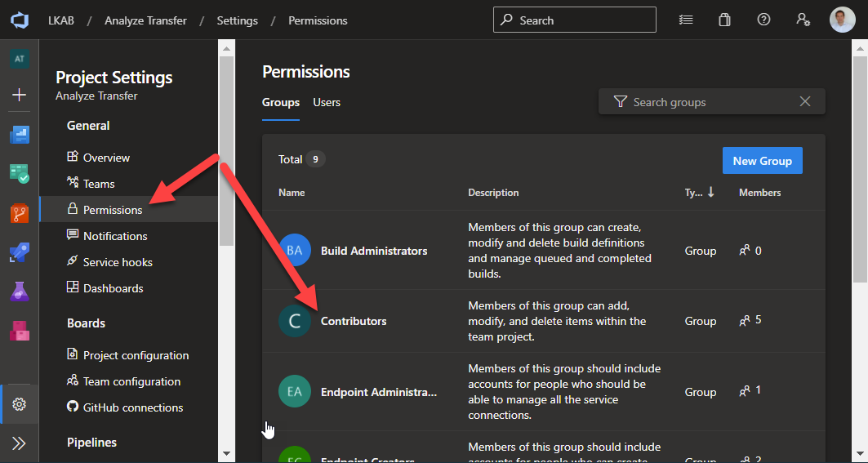Viewport: 868px width, 463px height.
Task: Open User settings icon in header
Action: (x=803, y=20)
